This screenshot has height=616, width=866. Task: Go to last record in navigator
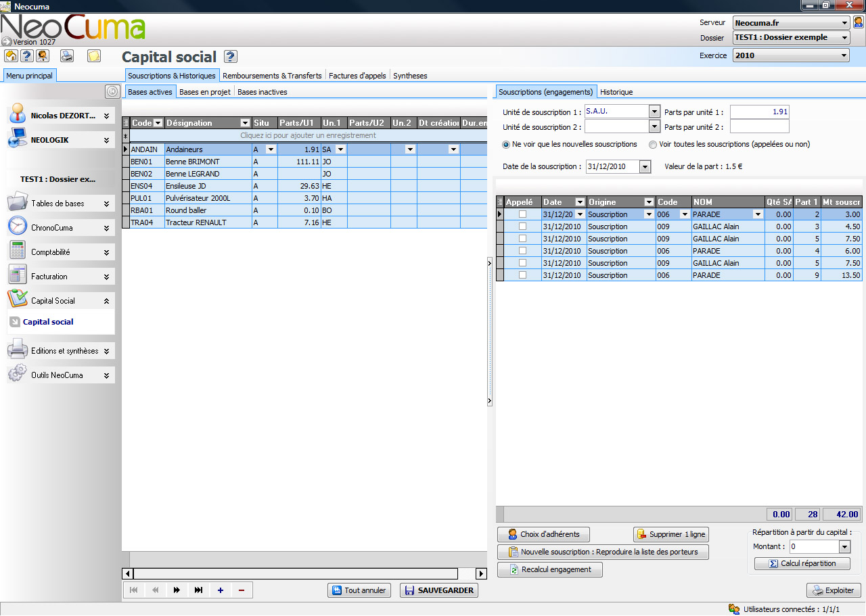[x=198, y=590]
